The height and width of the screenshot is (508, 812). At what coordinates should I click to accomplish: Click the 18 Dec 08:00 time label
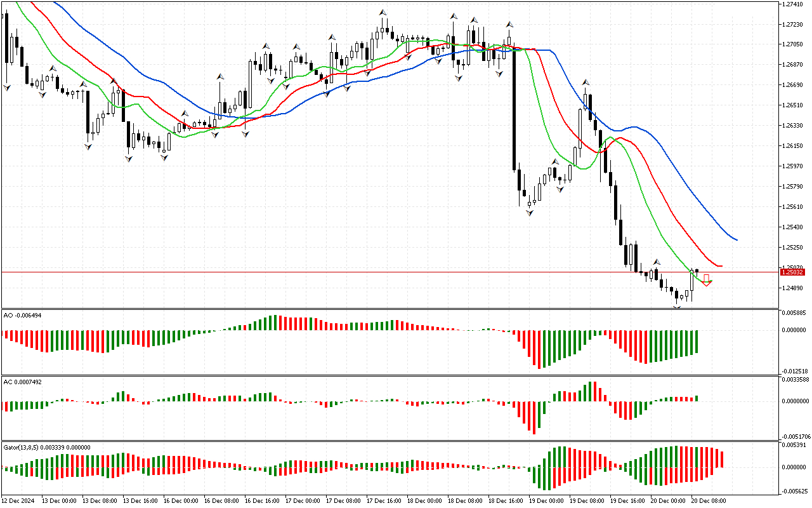click(x=465, y=501)
